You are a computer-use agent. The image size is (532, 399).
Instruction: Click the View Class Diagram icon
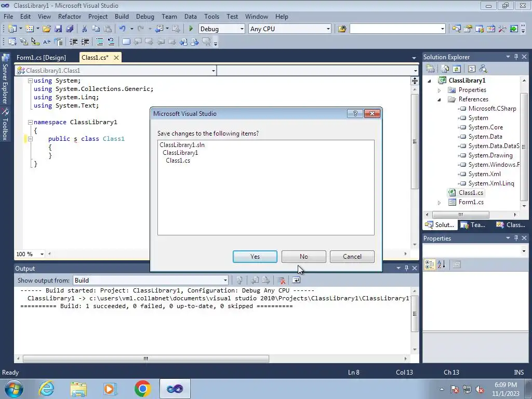(483, 69)
